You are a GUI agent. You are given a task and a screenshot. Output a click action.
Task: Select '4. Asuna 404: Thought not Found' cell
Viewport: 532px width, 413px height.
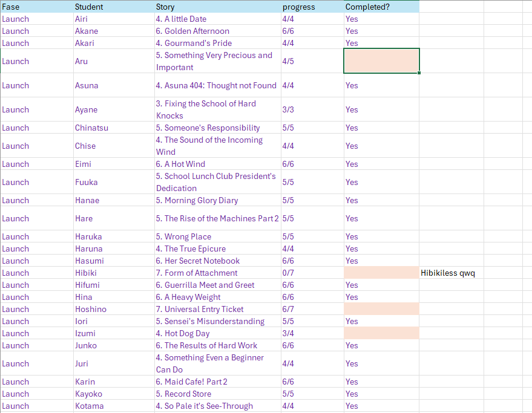tap(217, 85)
